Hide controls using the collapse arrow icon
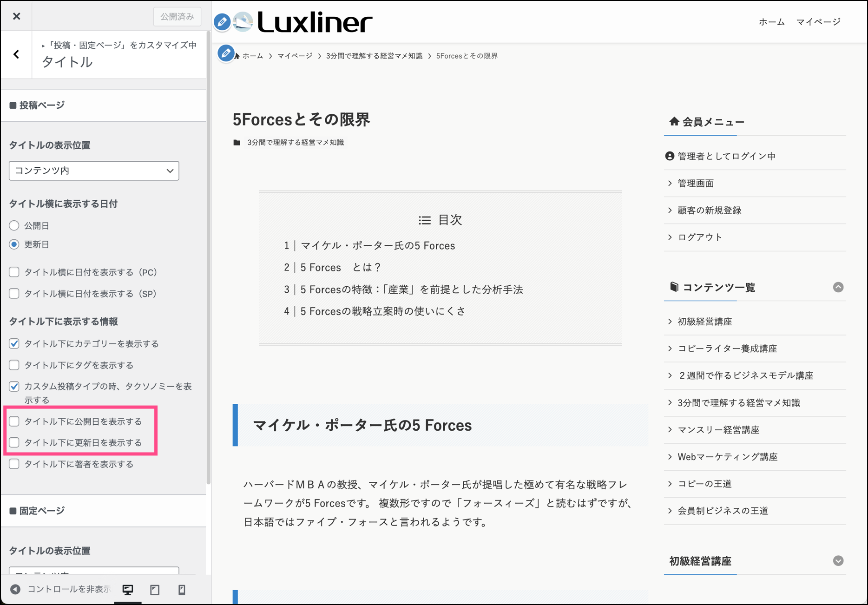 click(x=15, y=589)
